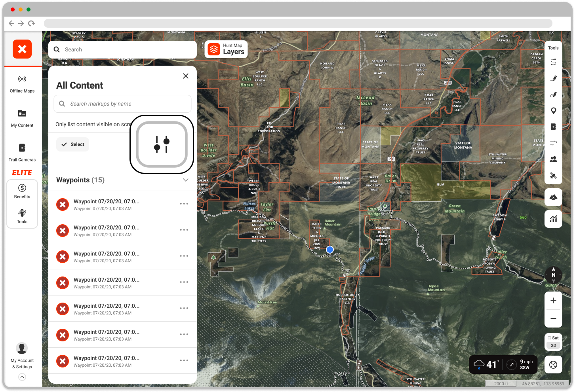
Task: Open the fourth waypoint row
Action: [x=122, y=282]
